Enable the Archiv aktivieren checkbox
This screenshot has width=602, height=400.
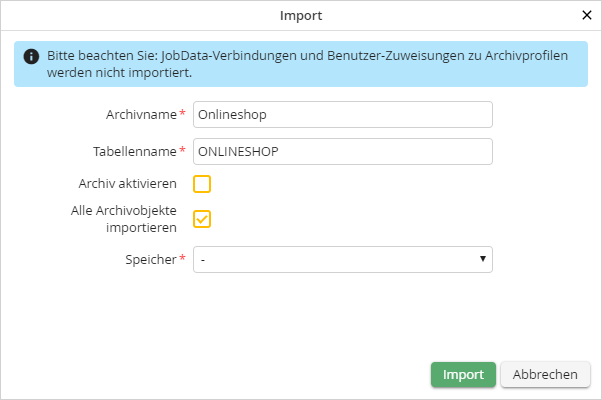tap(202, 184)
